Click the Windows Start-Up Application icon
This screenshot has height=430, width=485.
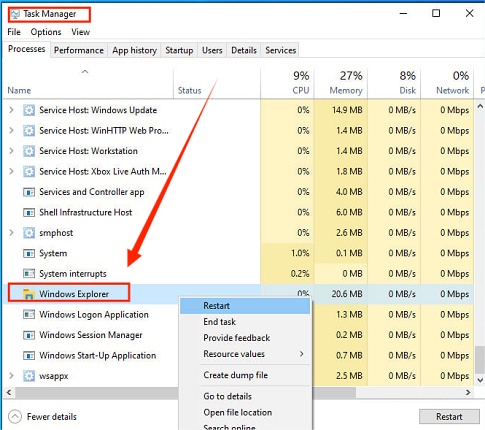point(29,356)
